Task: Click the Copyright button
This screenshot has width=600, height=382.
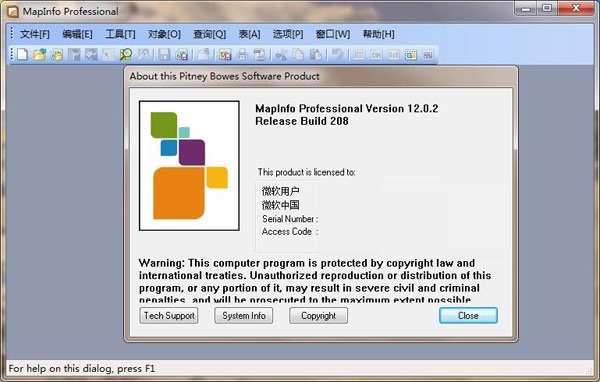Action: click(x=318, y=315)
